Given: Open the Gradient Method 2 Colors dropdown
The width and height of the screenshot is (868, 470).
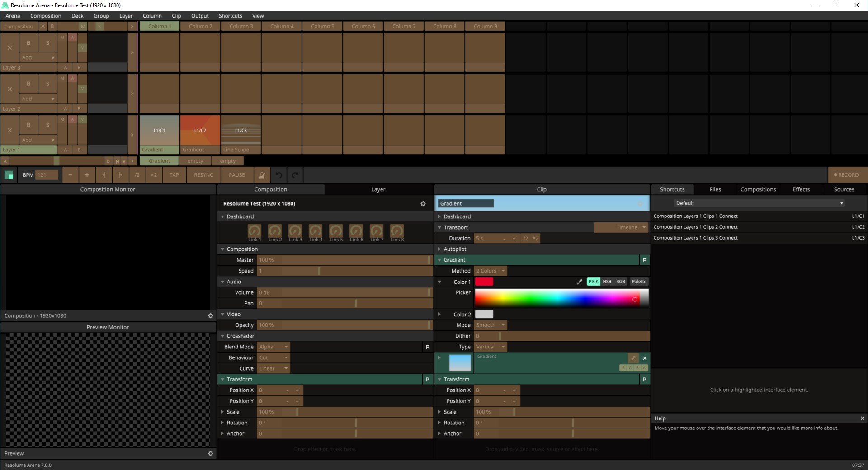Looking at the screenshot, I should (x=491, y=271).
